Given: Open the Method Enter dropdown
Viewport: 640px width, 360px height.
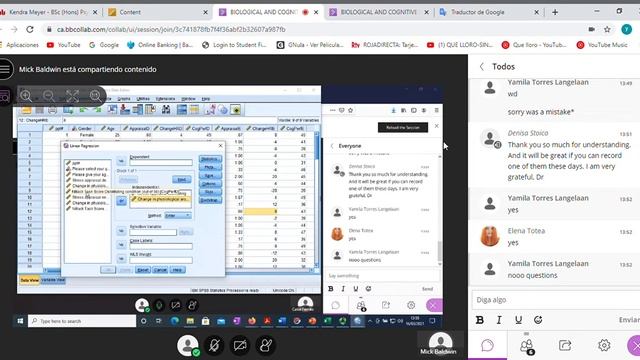Looking at the screenshot, I should pyautogui.click(x=178, y=216).
